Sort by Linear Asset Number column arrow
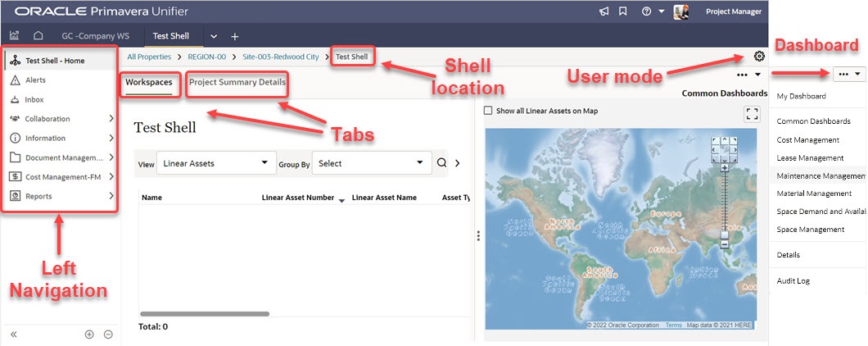The height and width of the screenshot is (346, 868). [x=341, y=200]
